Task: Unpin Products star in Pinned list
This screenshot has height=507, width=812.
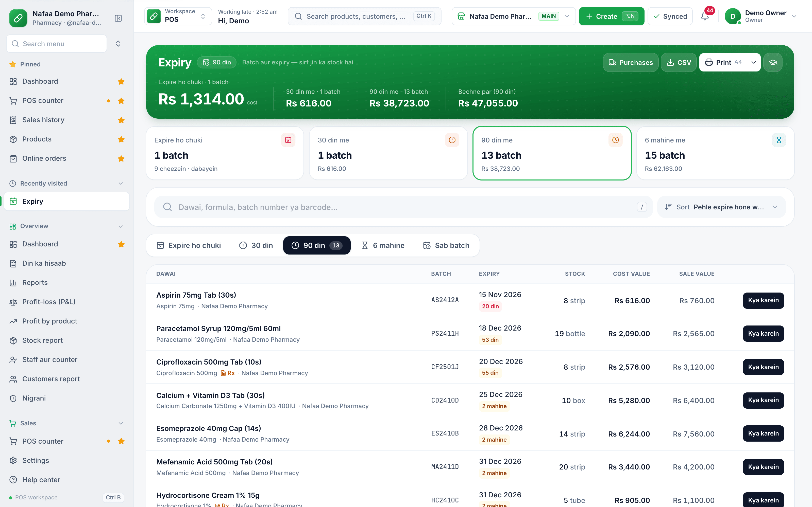Action: click(x=121, y=139)
